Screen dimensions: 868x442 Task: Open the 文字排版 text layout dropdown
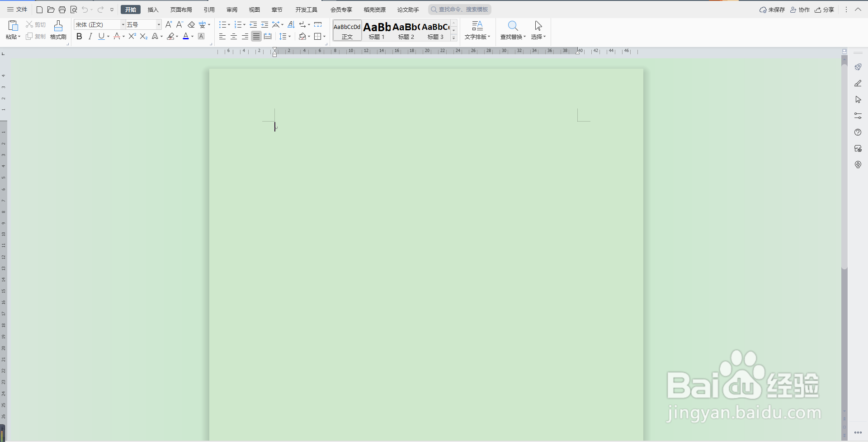(x=477, y=30)
